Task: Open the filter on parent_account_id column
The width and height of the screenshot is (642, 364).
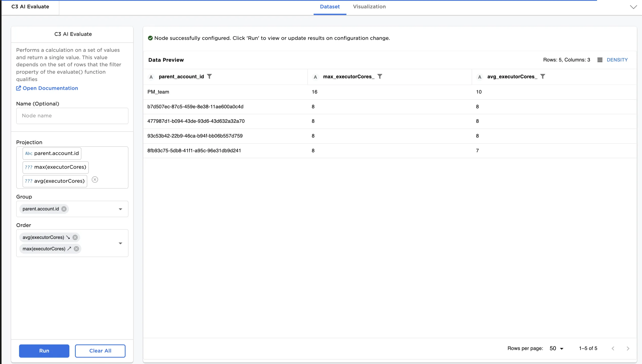Action: 209,76
